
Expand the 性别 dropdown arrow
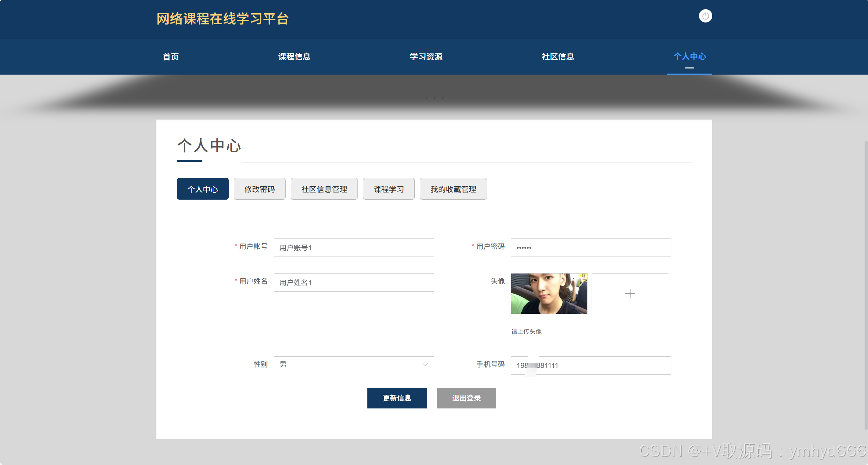point(425,365)
